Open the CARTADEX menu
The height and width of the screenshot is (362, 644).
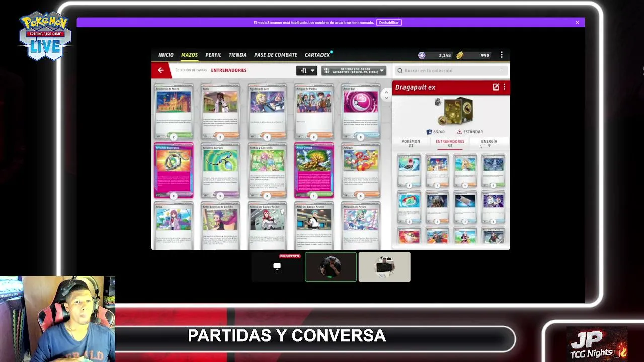pyautogui.click(x=317, y=55)
